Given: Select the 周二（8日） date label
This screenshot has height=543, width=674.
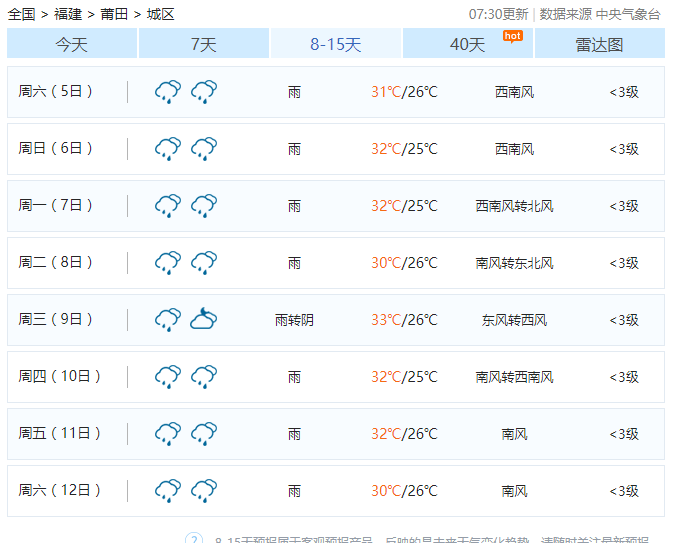Looking at the screenshot, I should click(x=55, y=262).
